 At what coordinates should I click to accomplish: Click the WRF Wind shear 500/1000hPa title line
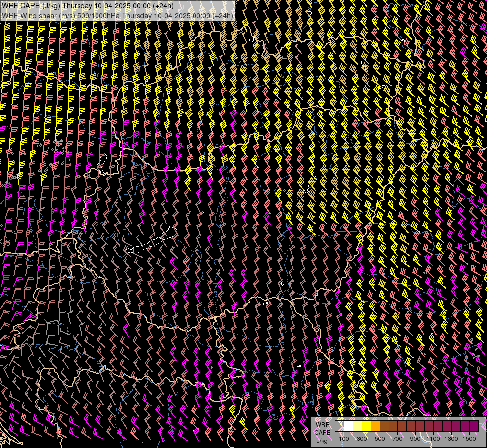[118, 15]
